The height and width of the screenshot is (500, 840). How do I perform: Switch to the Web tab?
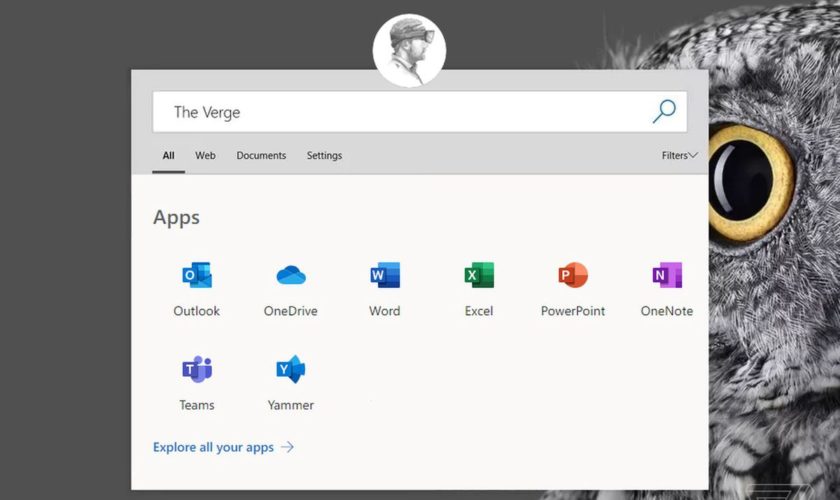click(x=205, y=156)
